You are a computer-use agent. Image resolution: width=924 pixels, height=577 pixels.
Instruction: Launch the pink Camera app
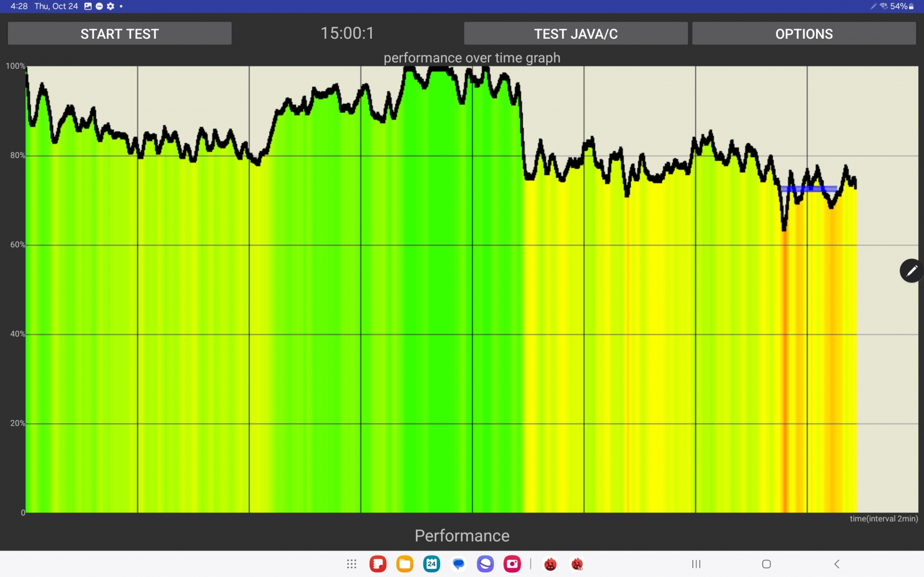512,564
